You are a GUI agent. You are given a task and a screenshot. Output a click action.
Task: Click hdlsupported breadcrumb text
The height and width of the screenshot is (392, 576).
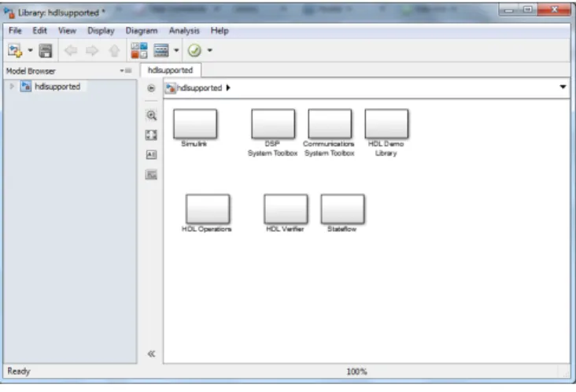point(199,88)
